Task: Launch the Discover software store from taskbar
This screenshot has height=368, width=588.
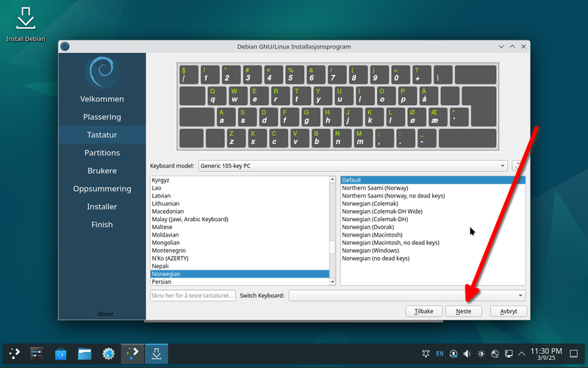Action: click(x=61, y=354)
